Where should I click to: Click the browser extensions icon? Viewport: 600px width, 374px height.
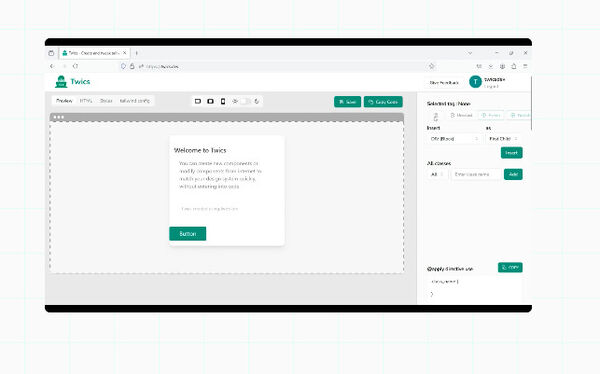[x=514, y=66]
